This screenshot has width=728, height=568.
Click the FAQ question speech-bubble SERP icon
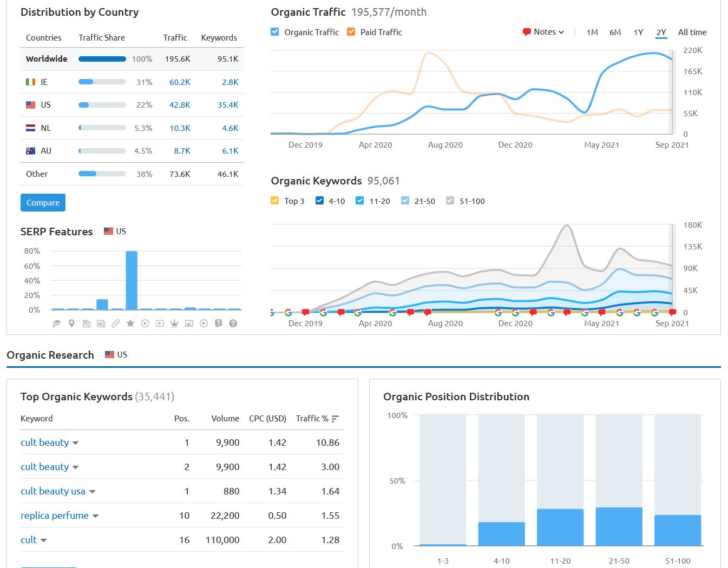point(218,323)
